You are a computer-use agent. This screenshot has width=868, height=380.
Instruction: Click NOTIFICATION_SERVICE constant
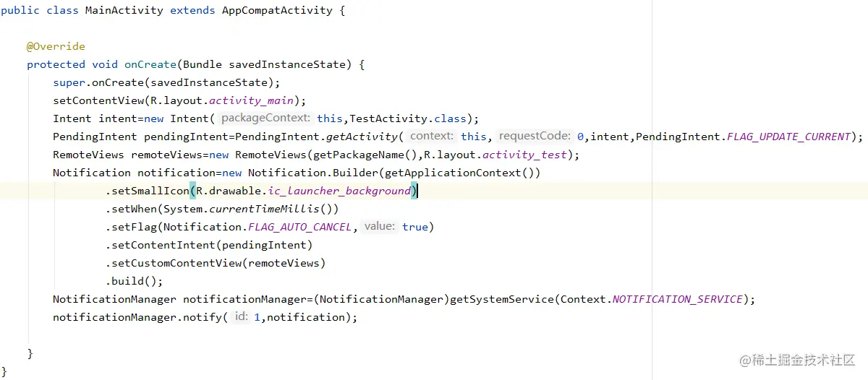coord(678,299)
